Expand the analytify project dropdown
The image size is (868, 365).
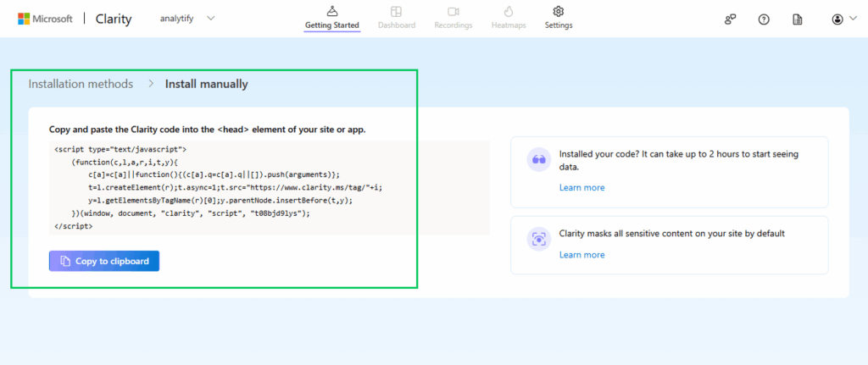pos(211,19)
